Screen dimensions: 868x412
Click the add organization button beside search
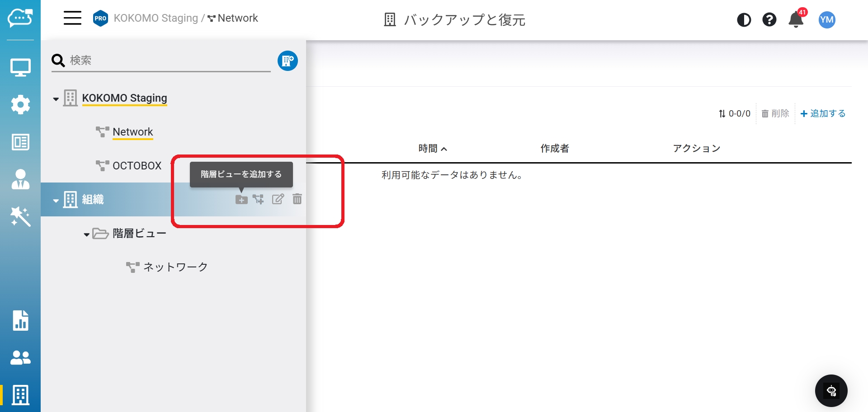(x=288, y=61)
